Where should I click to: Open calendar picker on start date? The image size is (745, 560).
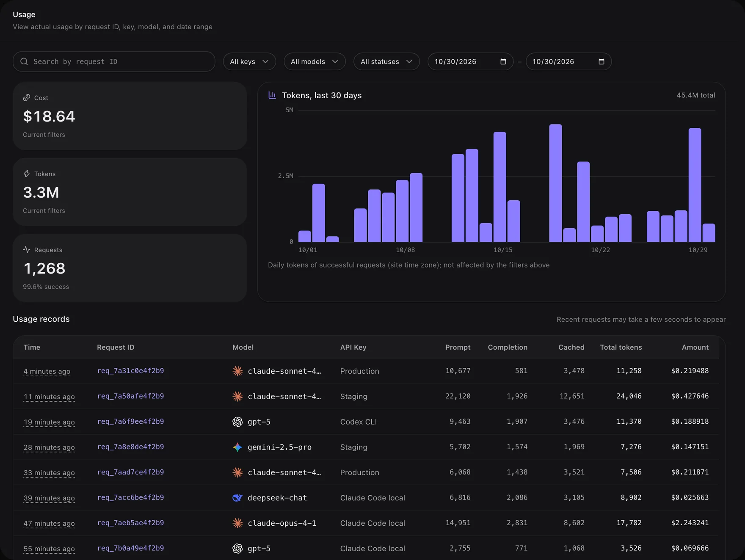click(503, 61)
